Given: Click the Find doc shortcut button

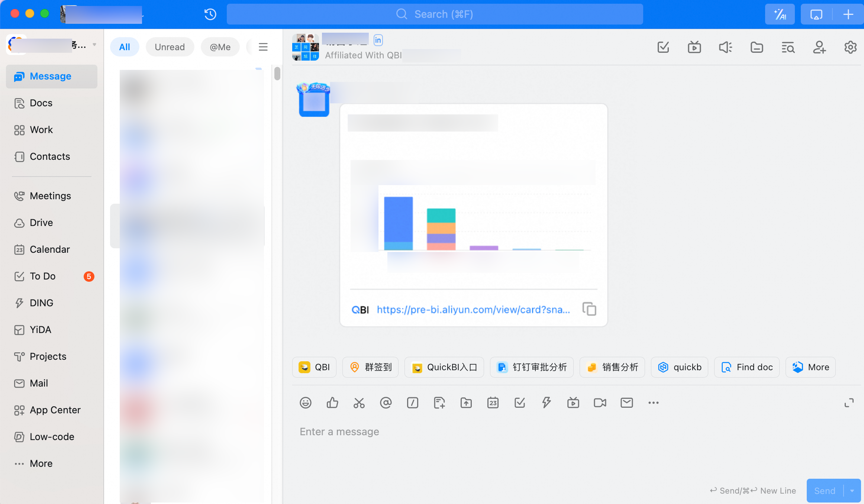Looking at the screenshot, I should point(747,367).
